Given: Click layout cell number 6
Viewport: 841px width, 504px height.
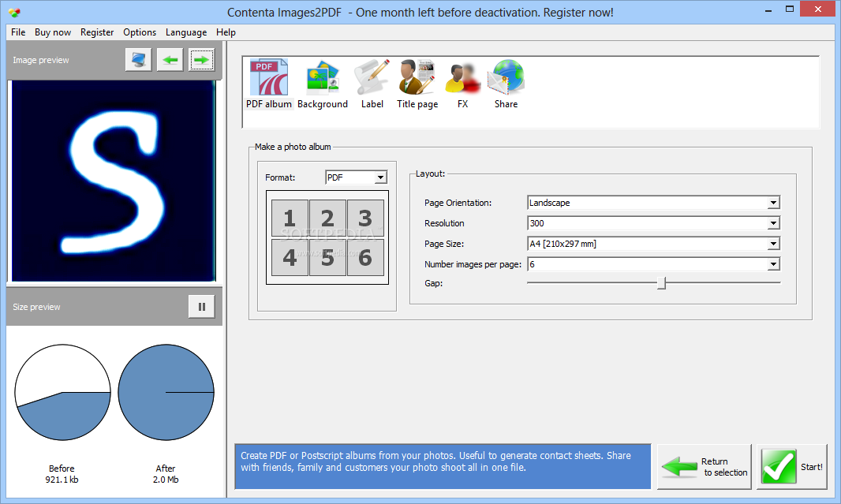Looking at the screenshot, I should tap(365, 257).
